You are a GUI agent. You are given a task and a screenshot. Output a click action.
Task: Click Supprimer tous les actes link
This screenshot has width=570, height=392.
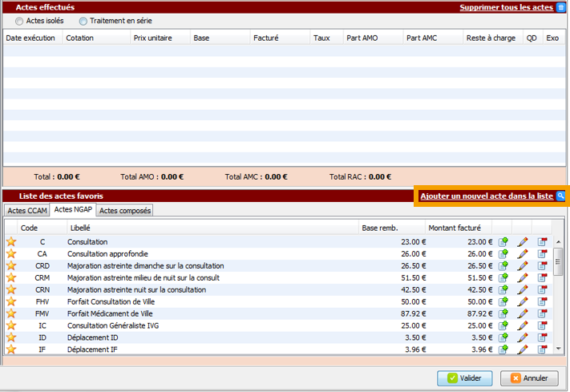506,7
